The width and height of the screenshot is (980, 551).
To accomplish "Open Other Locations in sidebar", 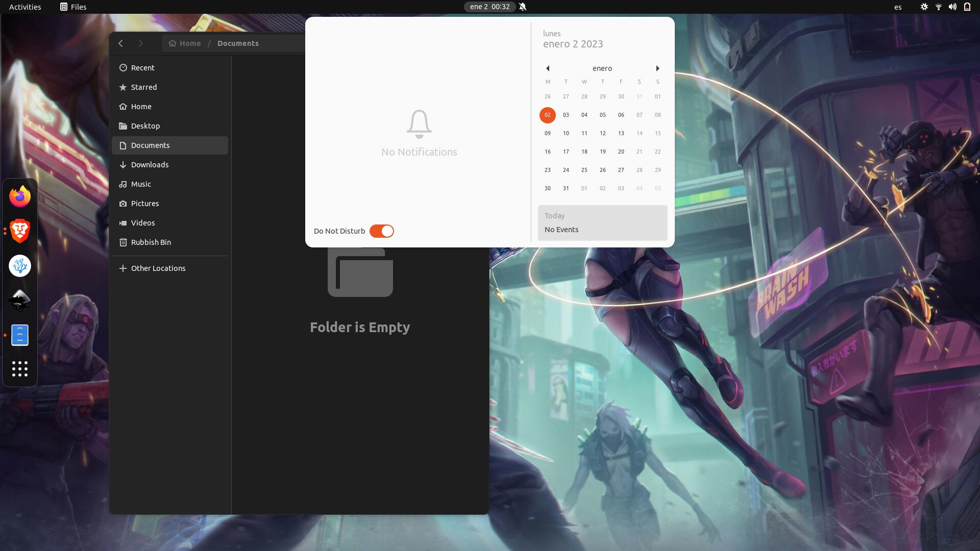I will pyautogui.click(x=158, y=268).
